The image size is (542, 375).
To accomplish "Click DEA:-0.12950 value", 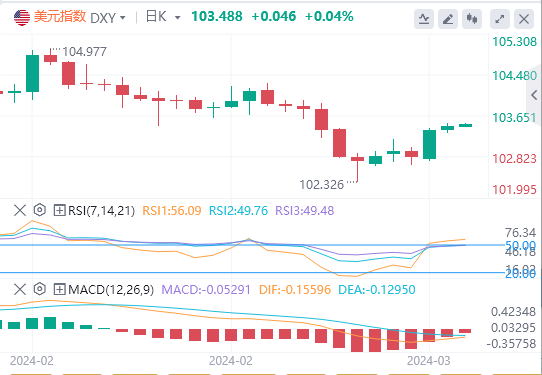I will click(x=377, y=290).
